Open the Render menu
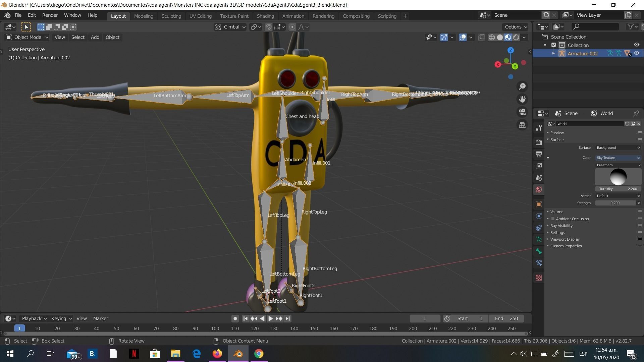The image size is (644, 362). click(50, 15)
